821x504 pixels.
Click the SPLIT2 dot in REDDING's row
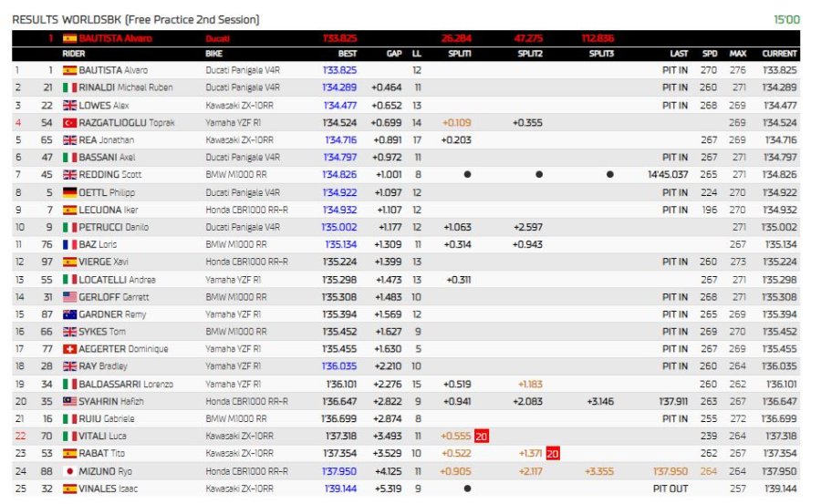click(539, 174)
